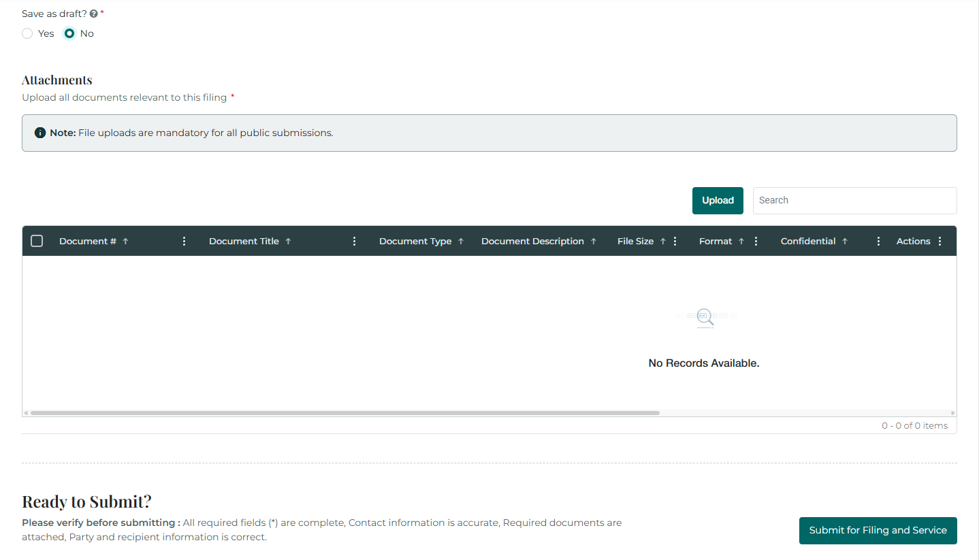Click inside the Search field
The image size is (979, 560).
(x=854, y=200)
